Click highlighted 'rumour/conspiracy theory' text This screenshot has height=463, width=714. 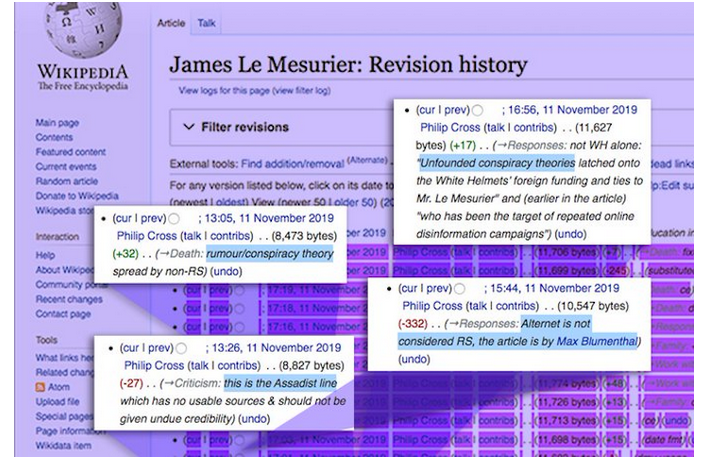pyautogui.click(x=270, y=254)
